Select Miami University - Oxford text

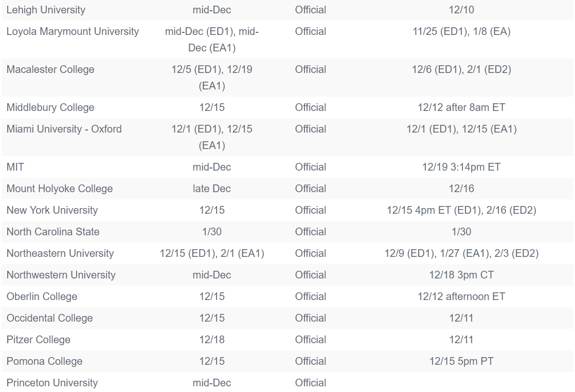coord(64,129)
